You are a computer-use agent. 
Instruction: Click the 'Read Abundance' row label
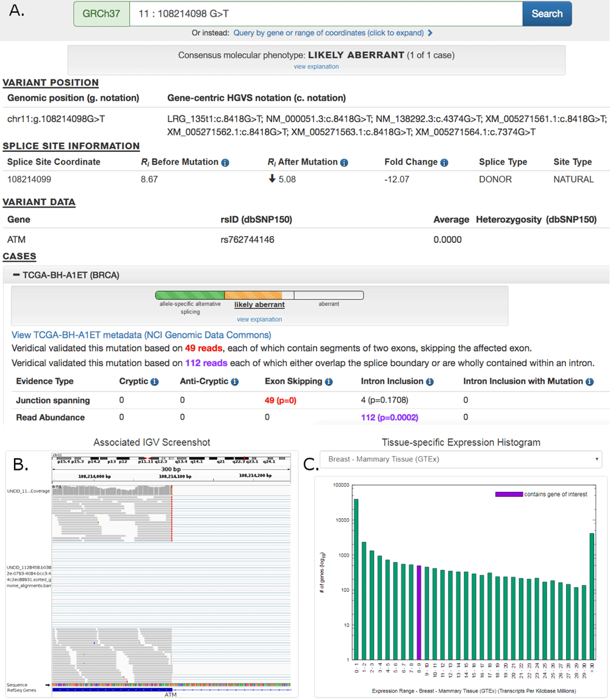(x=51, y=417)
